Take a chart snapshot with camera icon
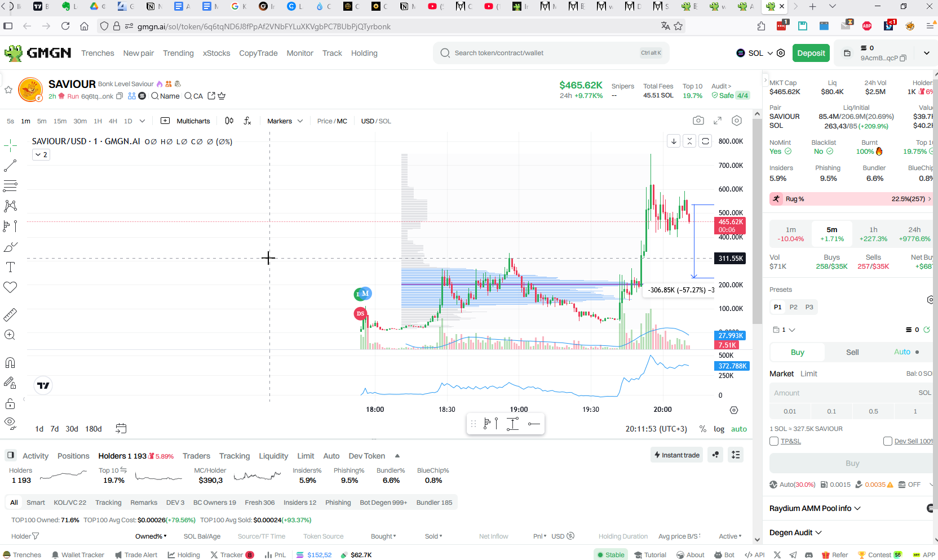This screenshot has width=938, height=560. 698,121
